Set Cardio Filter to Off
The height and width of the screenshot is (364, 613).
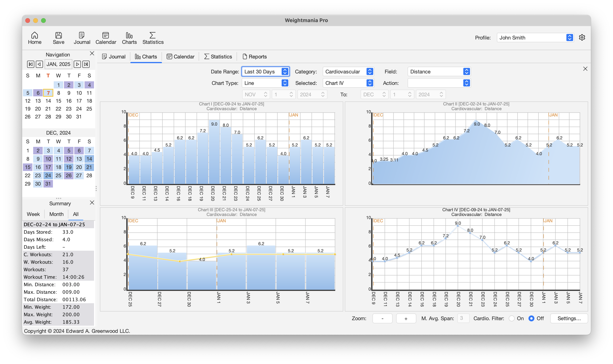pos(531,318)
